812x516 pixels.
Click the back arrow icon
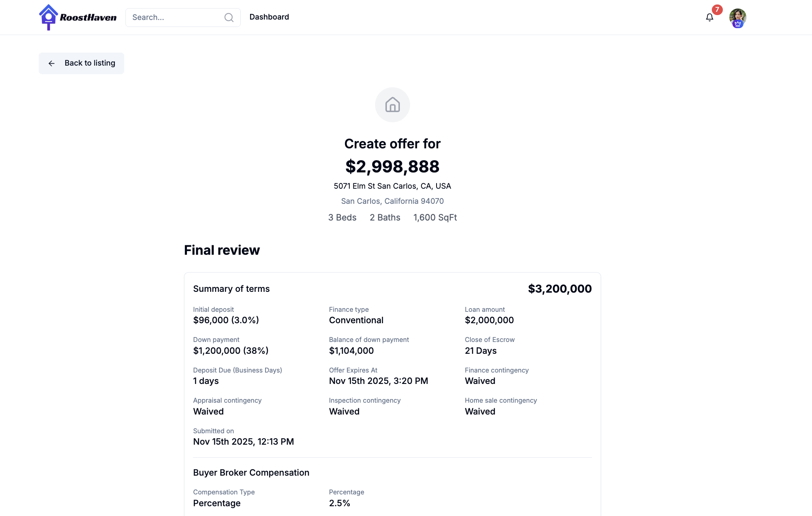point(52,63)
